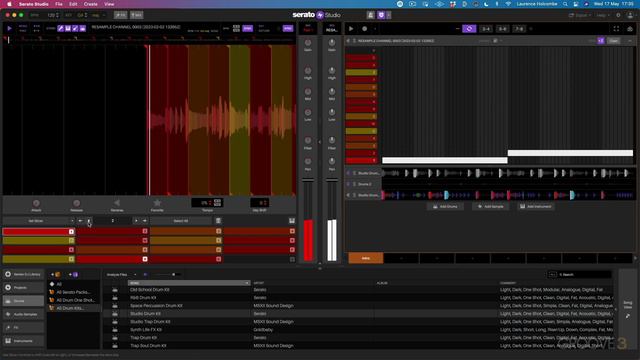Open the Edit menu
Screen dimensions: 640x360
click(73, 4)
